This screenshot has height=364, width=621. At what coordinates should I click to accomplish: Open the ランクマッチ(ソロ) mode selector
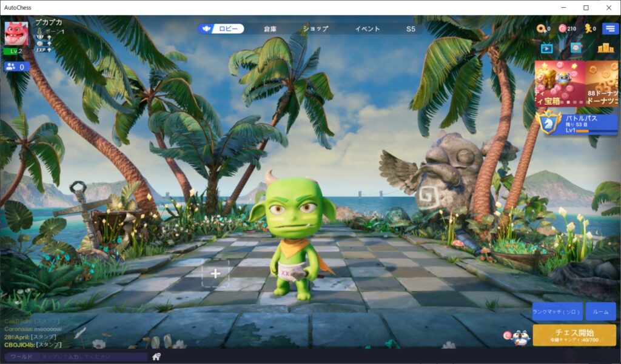[557, 312]
